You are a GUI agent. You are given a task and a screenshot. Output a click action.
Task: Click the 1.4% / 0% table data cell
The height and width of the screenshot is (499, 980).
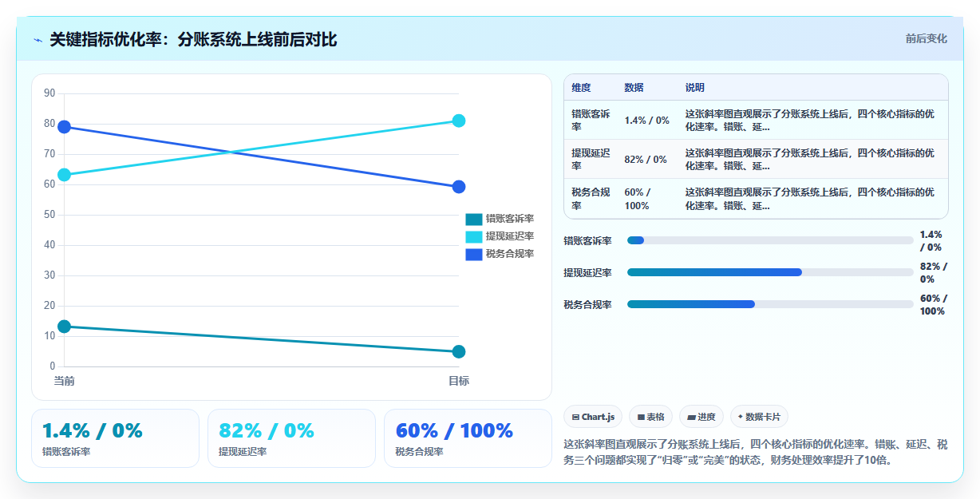(x=647, y=121)
